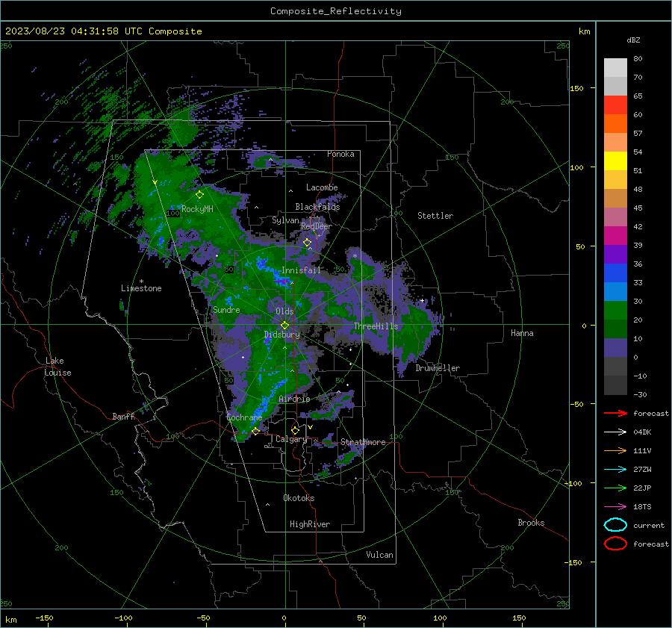Click the asterisk marker above Limestone
The height and width of the screenshot is (628, 672).
(x=141, y=282)
